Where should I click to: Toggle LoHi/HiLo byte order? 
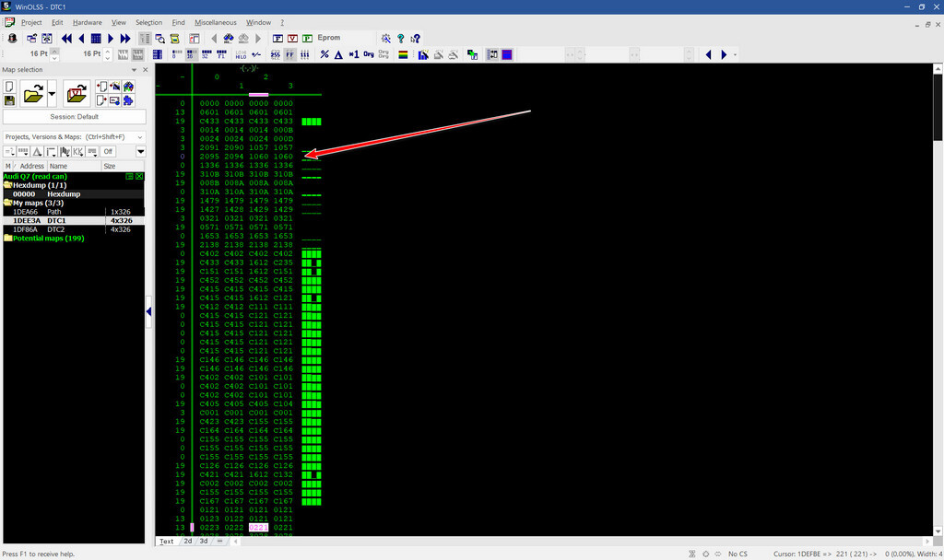pyautogui.click(x=241, y=54)
